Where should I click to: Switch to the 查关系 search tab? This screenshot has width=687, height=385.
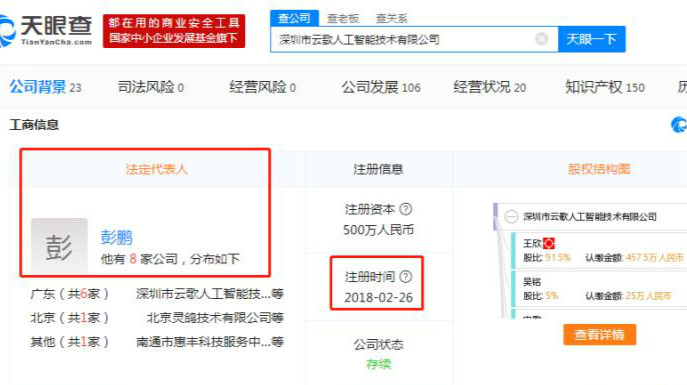tap(392, 18)
